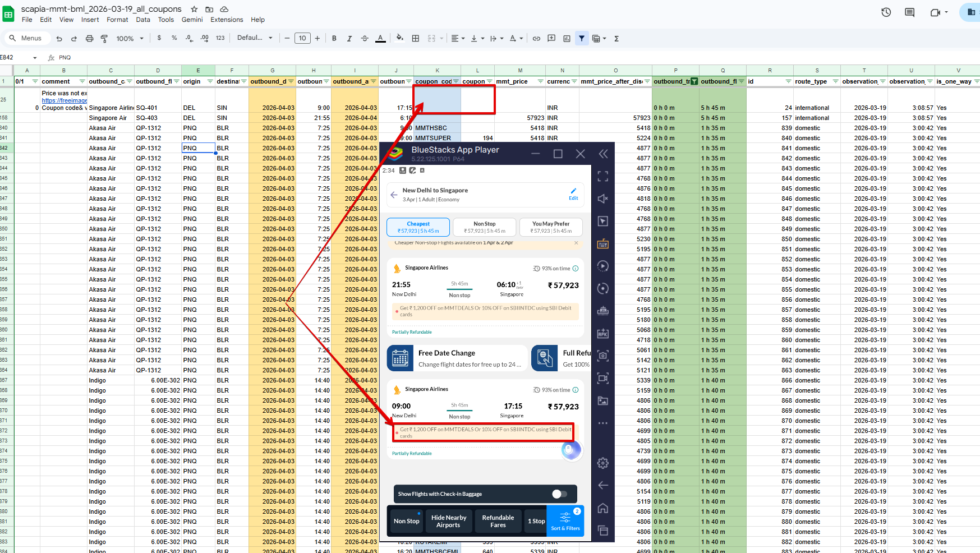Open BlueStacks game controls keyboard icon
This screenshot has width=980, height=553.
point(603,243)
